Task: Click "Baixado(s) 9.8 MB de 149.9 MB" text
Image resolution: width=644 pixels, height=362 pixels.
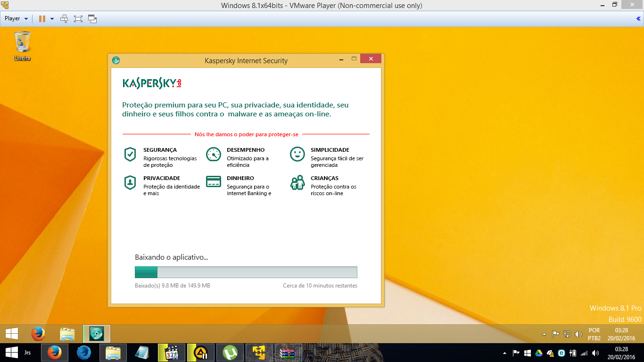Action: point(173,286)
